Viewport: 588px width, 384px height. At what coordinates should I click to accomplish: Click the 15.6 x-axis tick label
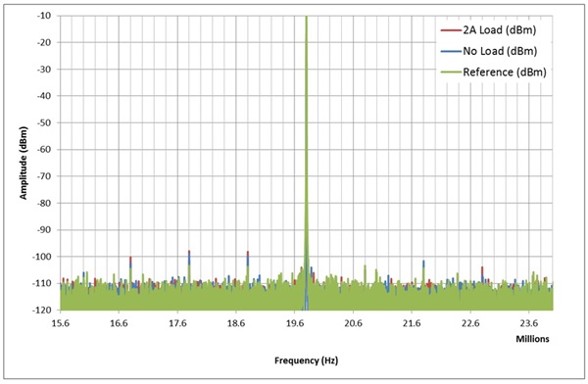coord(61,323)
